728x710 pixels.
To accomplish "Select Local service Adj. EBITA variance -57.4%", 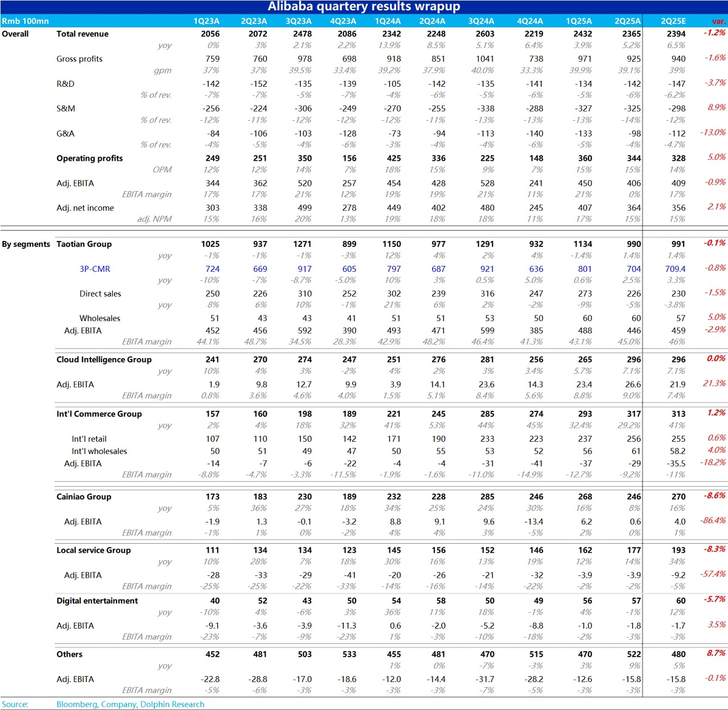I will (713, 573).
